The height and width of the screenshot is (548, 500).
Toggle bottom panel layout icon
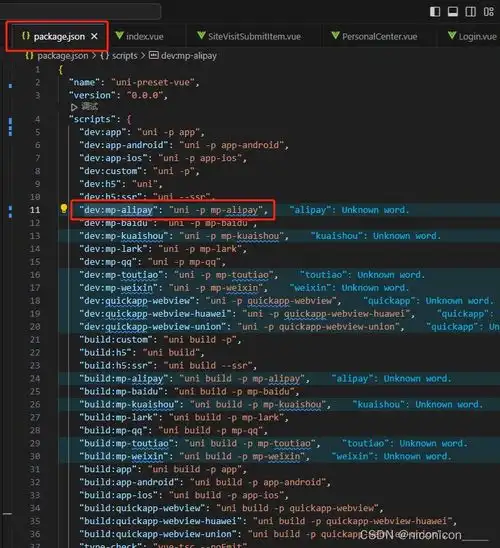(x=453, y=12)
